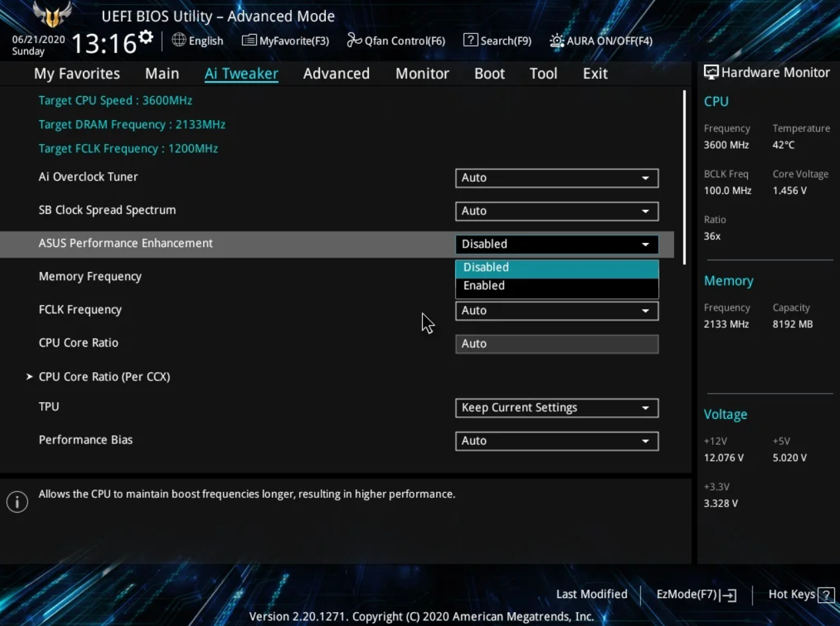The height and width of the screenshot is (626, 840).
Task: Click the BCLK Freq 100.0 MHz value
Action: 728,191
